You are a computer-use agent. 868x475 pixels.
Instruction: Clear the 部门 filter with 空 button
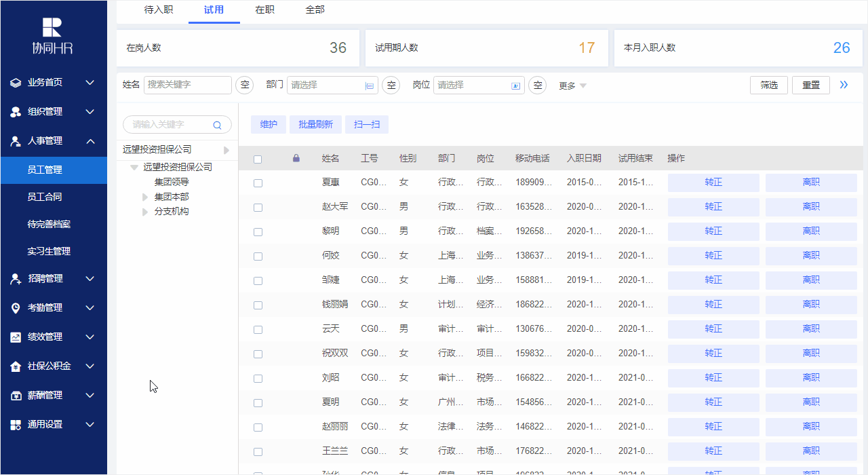391,85
